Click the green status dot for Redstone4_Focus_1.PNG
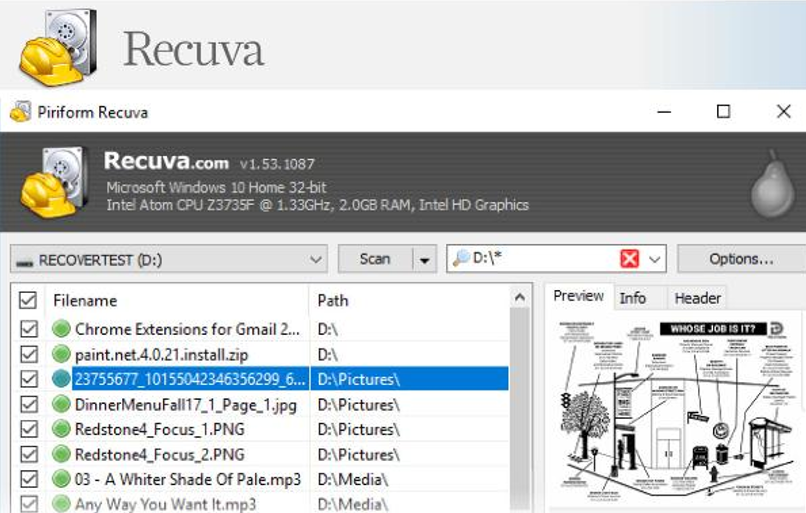Screen dimensions: 806x513 point(61,429)
